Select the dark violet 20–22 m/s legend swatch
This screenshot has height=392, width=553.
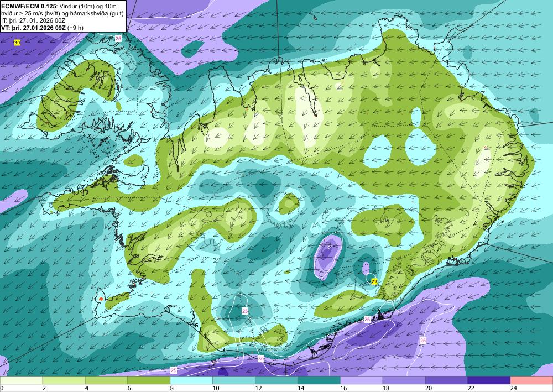click(446, 380)
